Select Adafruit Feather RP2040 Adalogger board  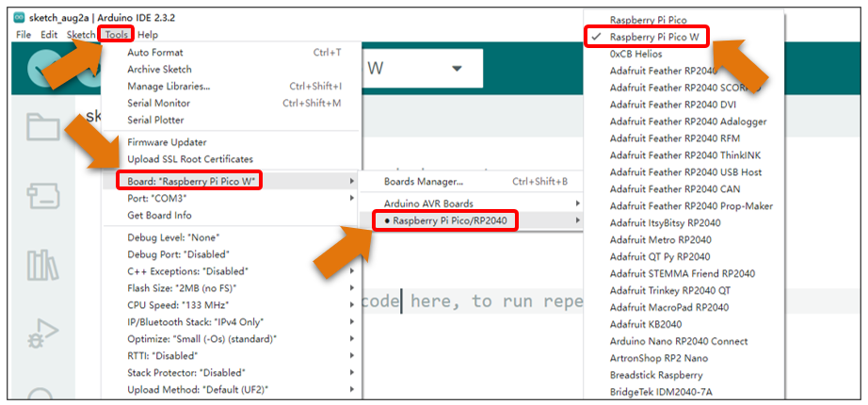683,121
